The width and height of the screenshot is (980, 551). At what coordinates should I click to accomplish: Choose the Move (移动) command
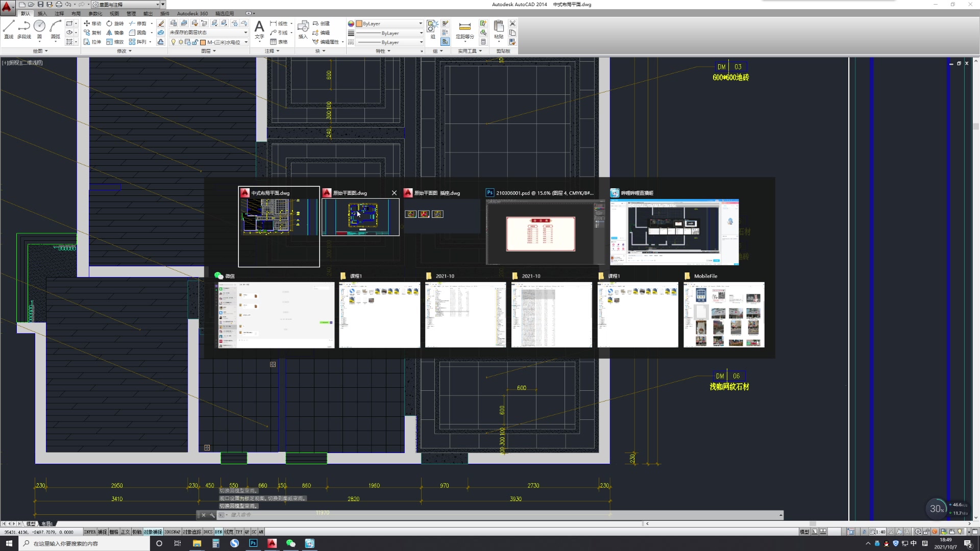pyautogui.click(x=92, y=23)
